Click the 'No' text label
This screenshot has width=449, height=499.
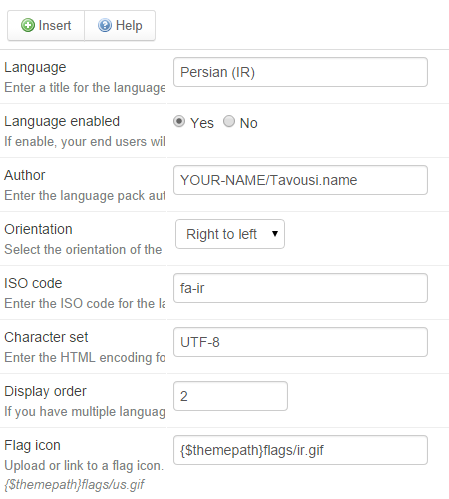249,123
